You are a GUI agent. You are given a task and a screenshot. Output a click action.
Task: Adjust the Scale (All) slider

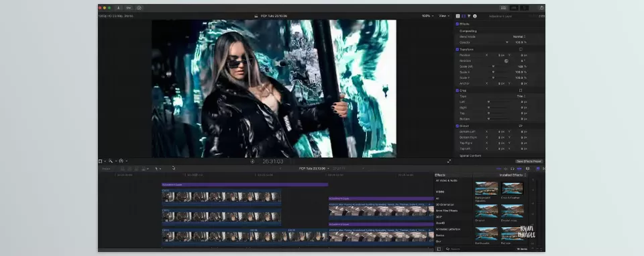tap(493, 67)
